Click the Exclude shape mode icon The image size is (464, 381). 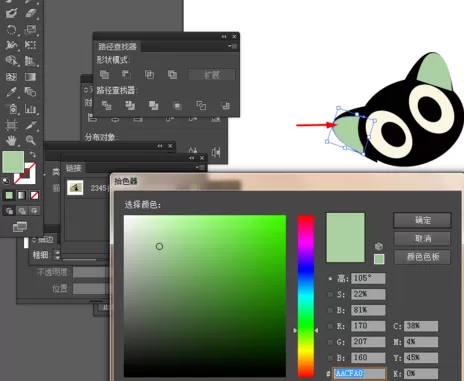pos(172,74)
